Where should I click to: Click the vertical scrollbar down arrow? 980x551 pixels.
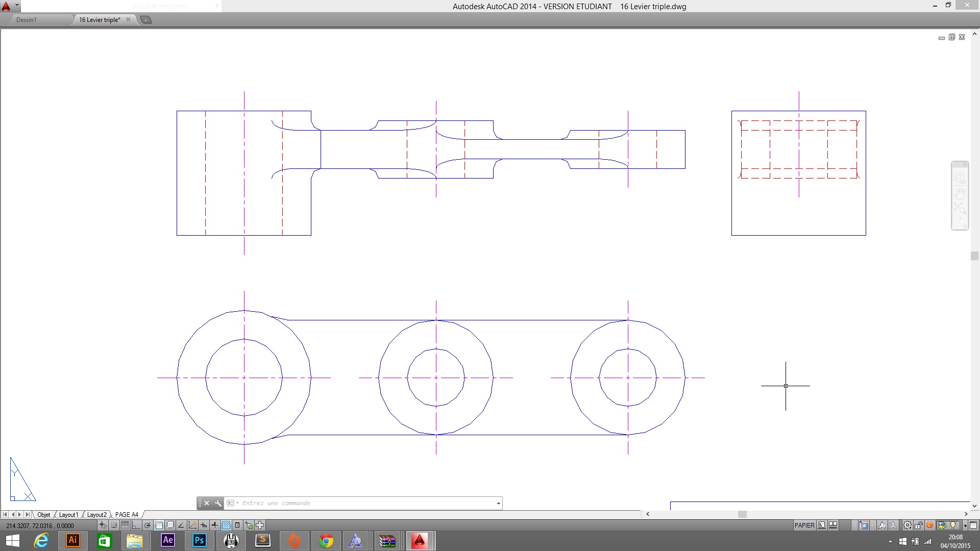[974, 506]
